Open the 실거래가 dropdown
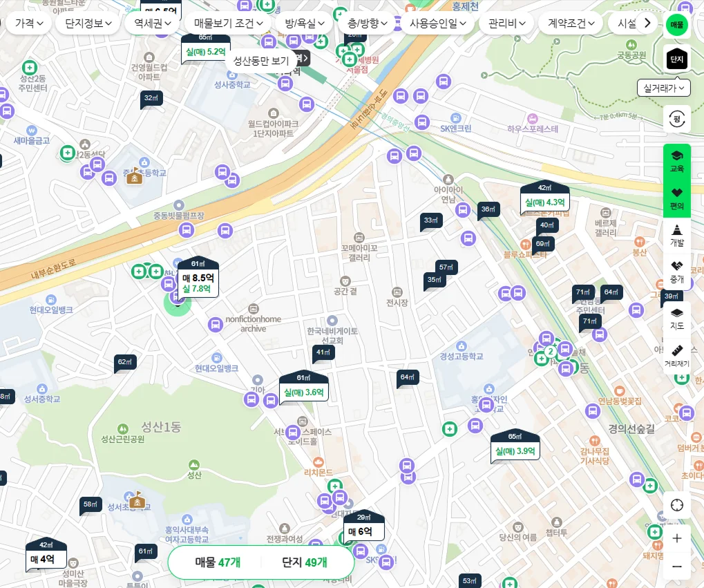The image size is (704, 588). click(x=663, y=88)
